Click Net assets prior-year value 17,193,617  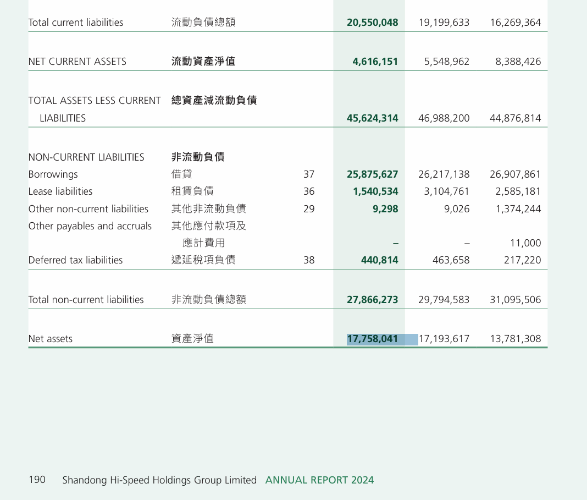[x=444, y=339]
